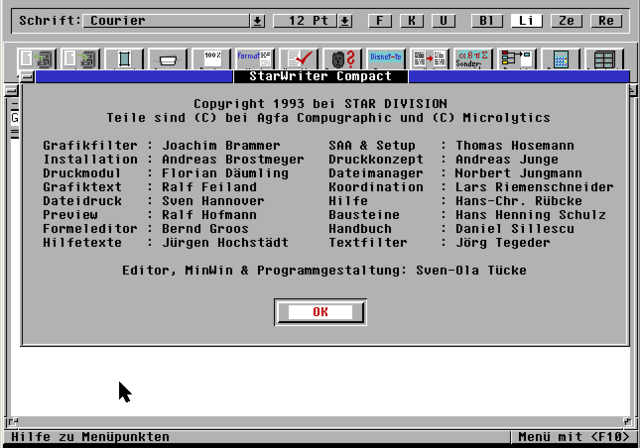Click the name 'Lars Riemenschneider'
The height and width of the screenshot is (448, 640).
click(x=535, y=187)
